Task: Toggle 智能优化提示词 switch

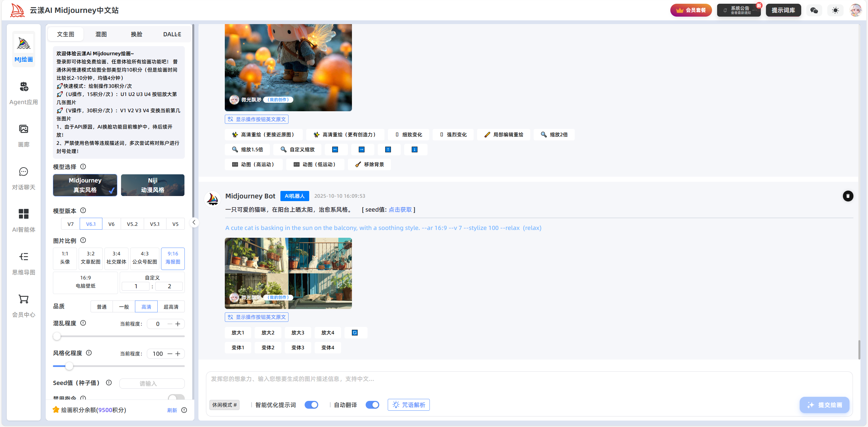Action: coord(311,405)
